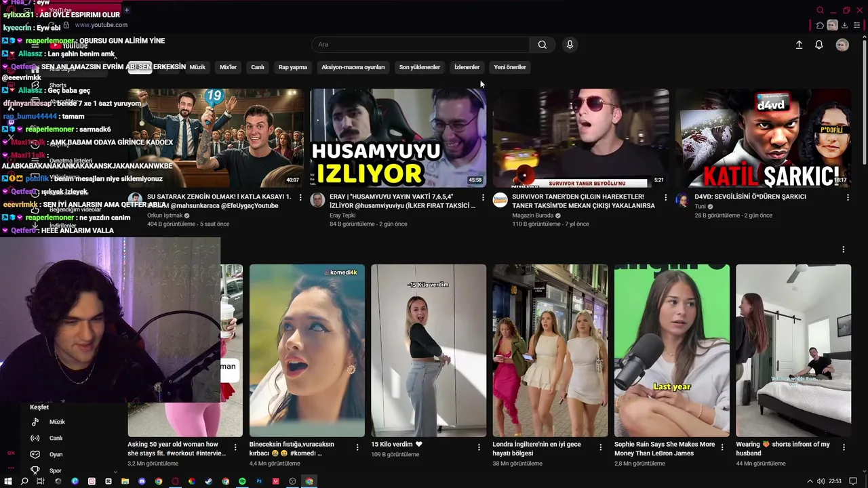
Task: Click the system volume icon in tray
Action: (821, 481)
